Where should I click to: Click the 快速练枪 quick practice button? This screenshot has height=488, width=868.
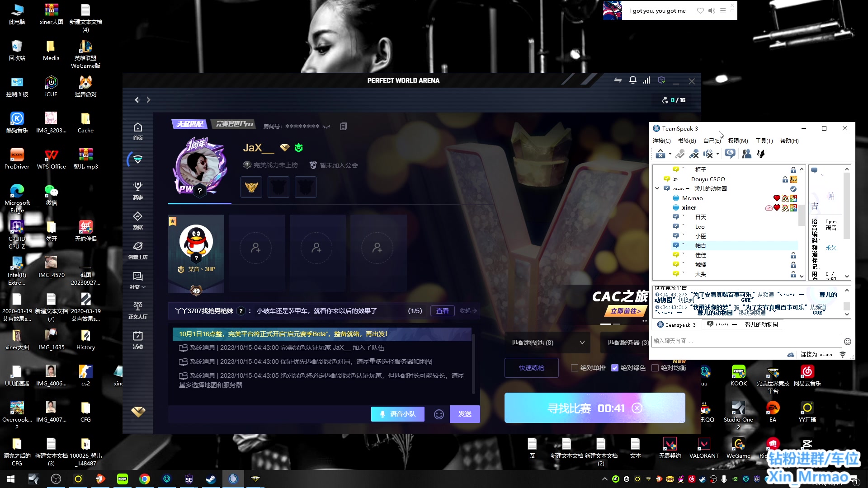click(x=532, y=368)
